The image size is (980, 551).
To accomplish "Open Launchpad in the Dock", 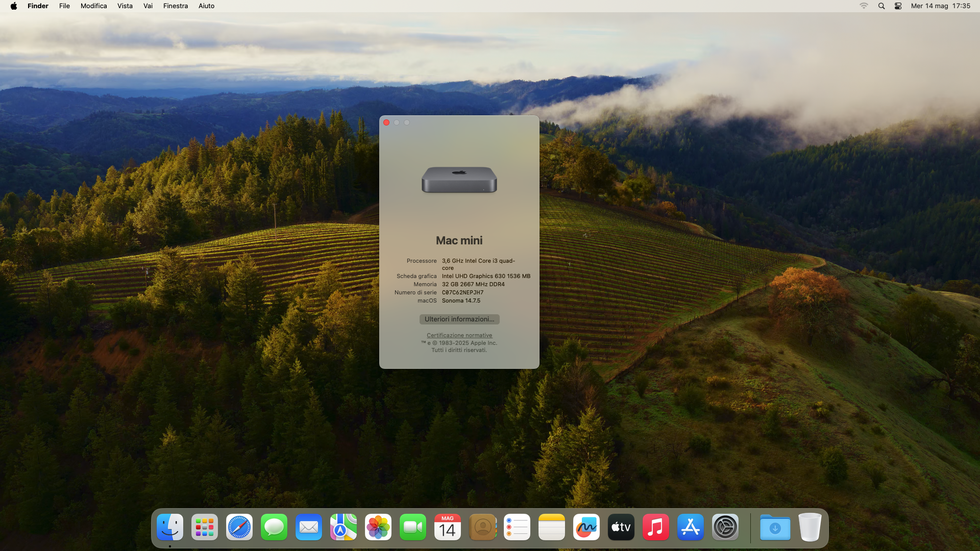I will point(205,527).
